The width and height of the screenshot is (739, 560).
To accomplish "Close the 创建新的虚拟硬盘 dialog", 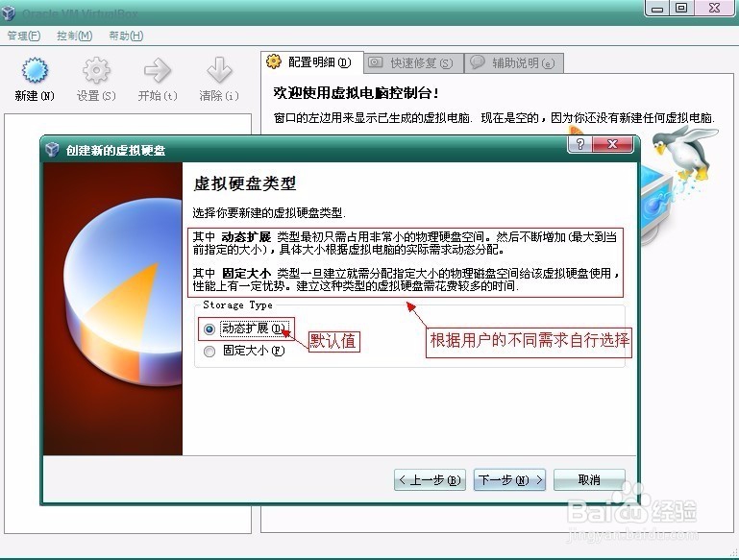I will (612, 144).
